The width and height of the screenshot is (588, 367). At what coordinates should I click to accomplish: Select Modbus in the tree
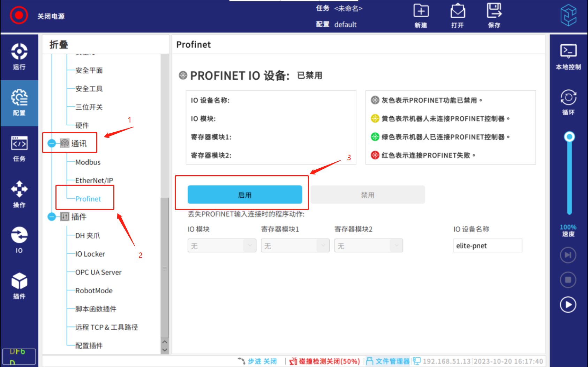pyautogui.click(x=88, y=162)
